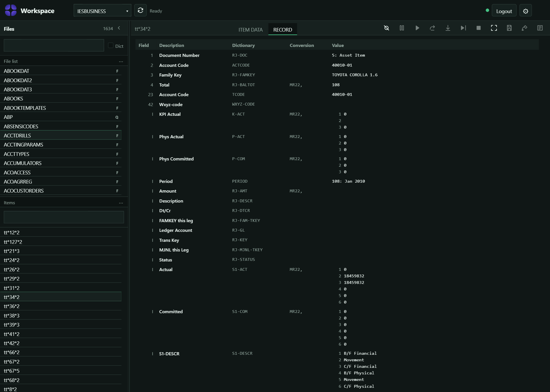
Task: Click the S1-ACT dictionary cell
Action: tap(240, 269)
